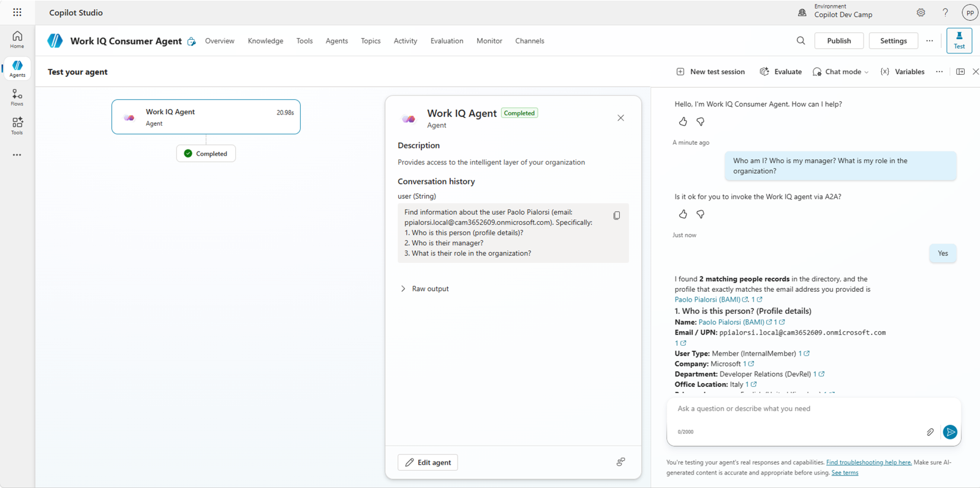Open test pane more options ellipsis

939,72
